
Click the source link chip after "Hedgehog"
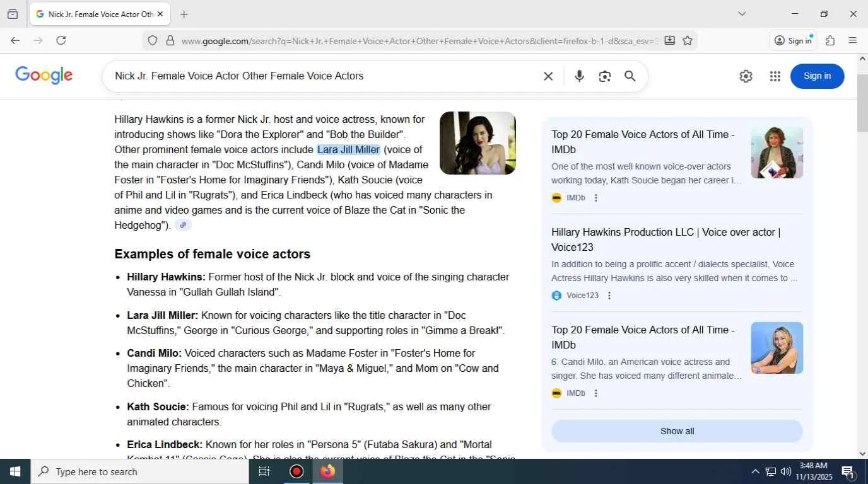[x=182, y=226]
